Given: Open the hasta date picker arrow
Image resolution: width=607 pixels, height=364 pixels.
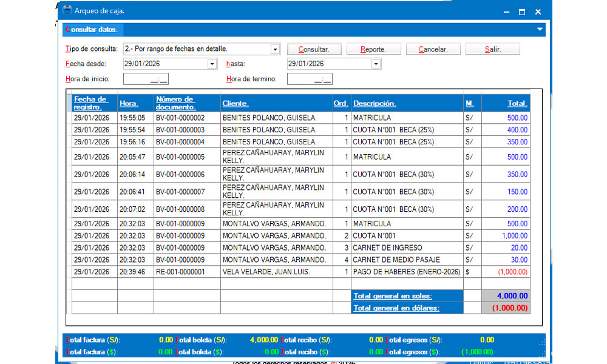Looking at the screenshot, I should coord(376,64).
